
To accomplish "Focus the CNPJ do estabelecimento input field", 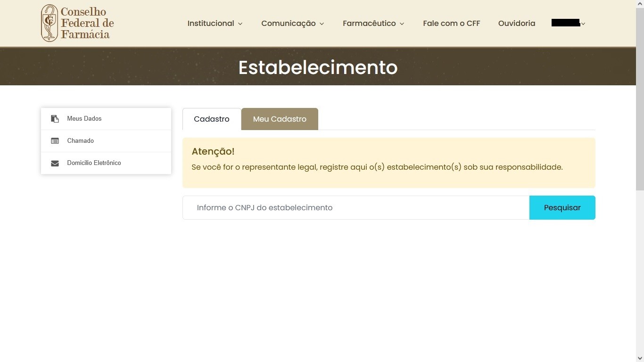I will (x=356, y=208).
